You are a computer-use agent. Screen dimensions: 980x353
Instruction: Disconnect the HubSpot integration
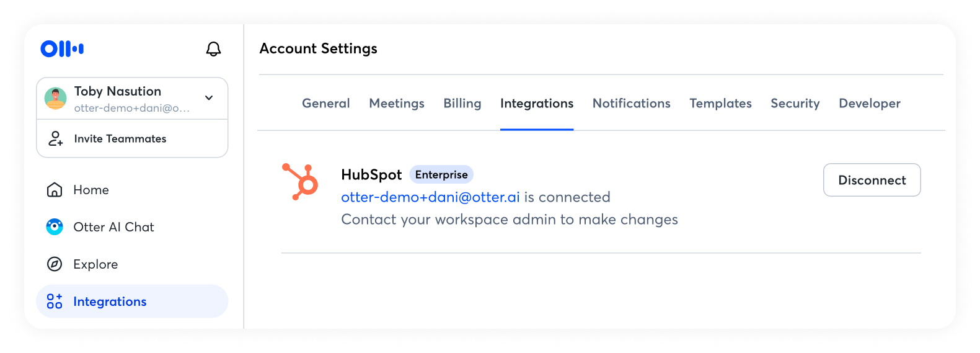click(872, 180)
